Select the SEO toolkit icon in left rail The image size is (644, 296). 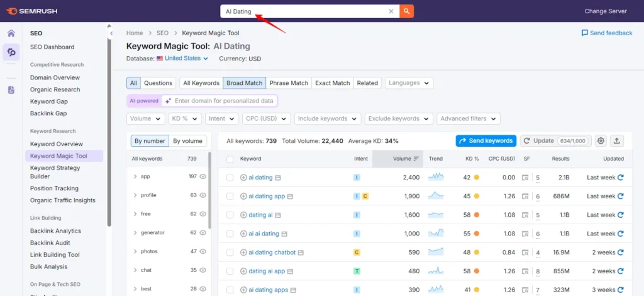[x=11, y=52]
